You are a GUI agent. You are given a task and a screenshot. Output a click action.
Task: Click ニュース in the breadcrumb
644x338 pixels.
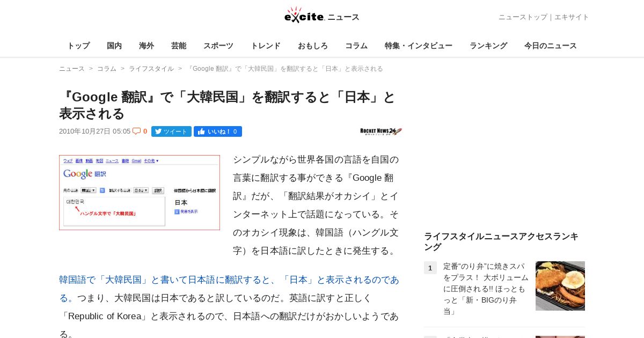(72, 69)
